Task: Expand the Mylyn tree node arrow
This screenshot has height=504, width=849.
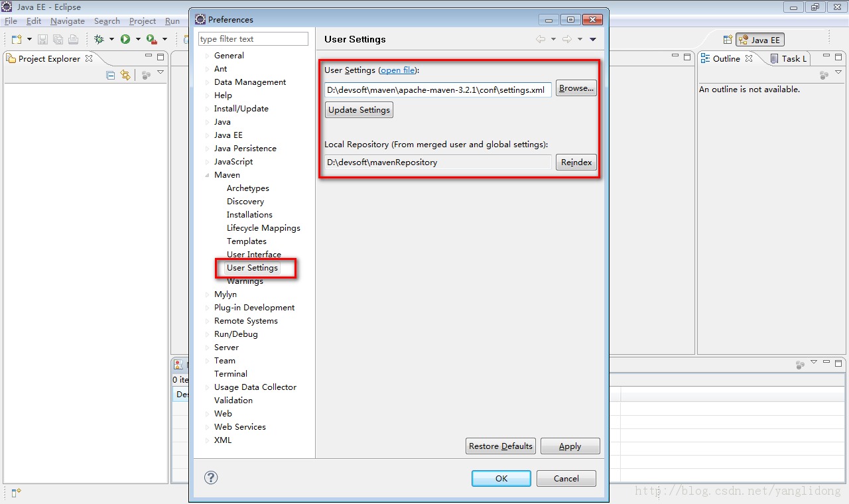Action: [x=207, y=294]
